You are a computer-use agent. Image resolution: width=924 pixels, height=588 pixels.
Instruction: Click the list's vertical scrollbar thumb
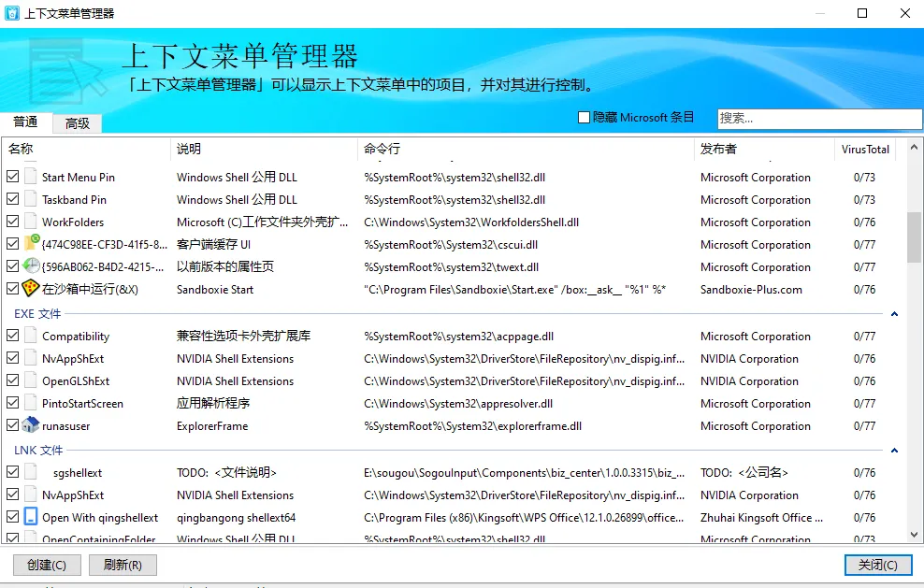click(x=914, y=237)
